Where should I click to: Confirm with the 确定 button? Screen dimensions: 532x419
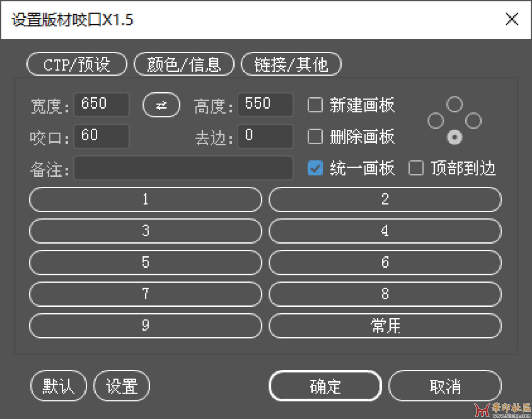click(325, 386)
